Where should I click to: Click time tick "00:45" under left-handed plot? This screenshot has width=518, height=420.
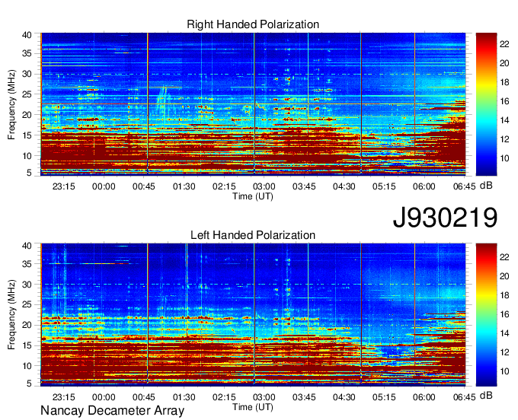click(x=144, y=397)
